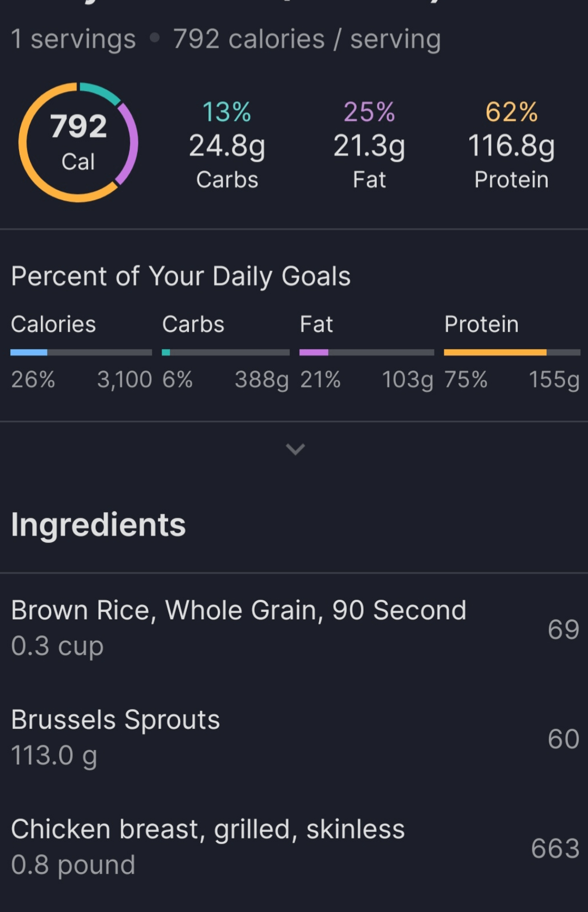Tap the 155g protein goal value
Image resolution: width=588 pixels, height=912 pixels.
point(554,379)
